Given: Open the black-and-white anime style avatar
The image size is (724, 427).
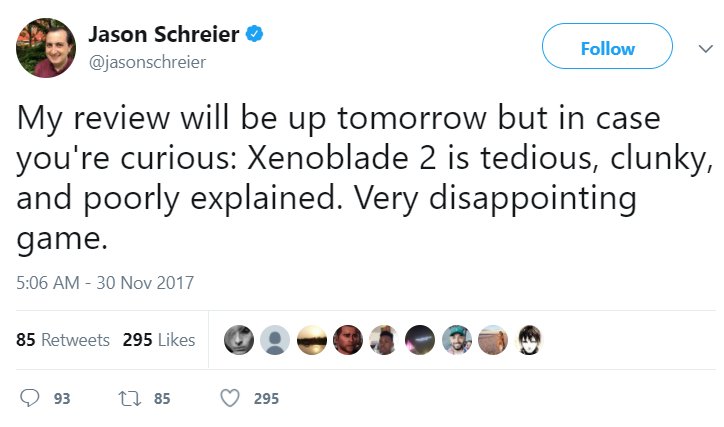Looking at the screenshot, I should (529, 341).
